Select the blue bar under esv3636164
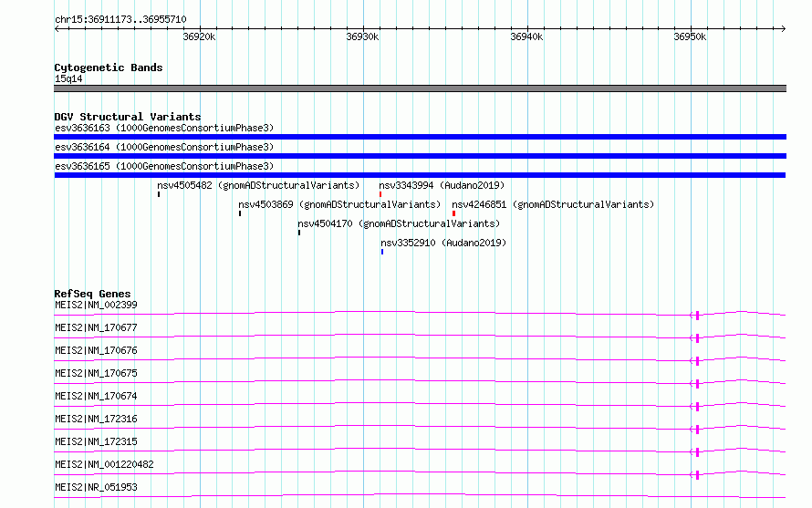Screen dimensions: 812x508 pos(420,156)
